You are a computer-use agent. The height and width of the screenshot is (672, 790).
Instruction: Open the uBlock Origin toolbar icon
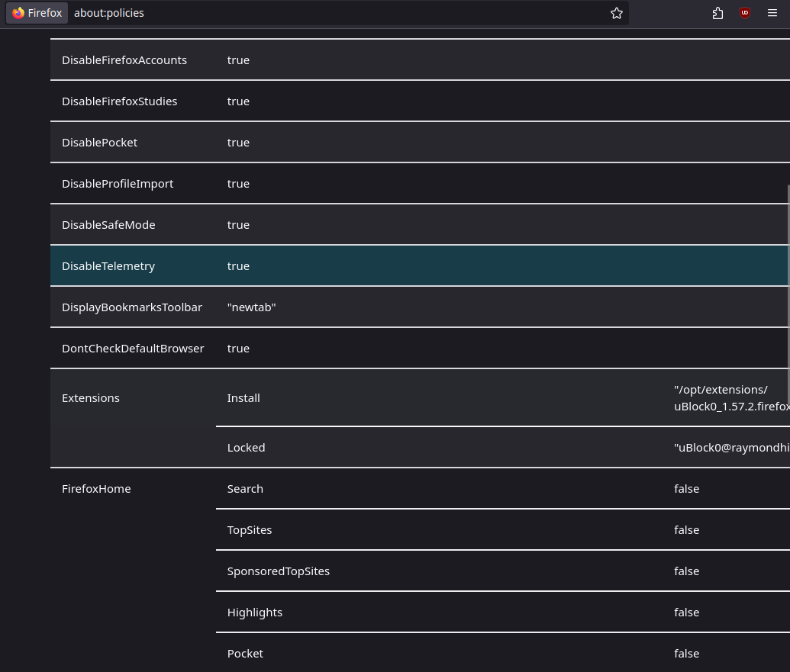[745, 13]
